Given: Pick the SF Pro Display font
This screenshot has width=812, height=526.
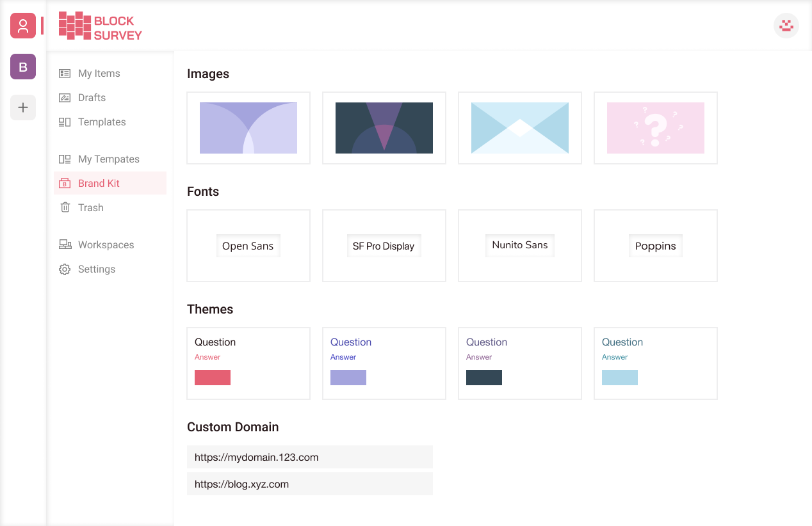Looking at the screenshot, I should (x=384, y=246).
